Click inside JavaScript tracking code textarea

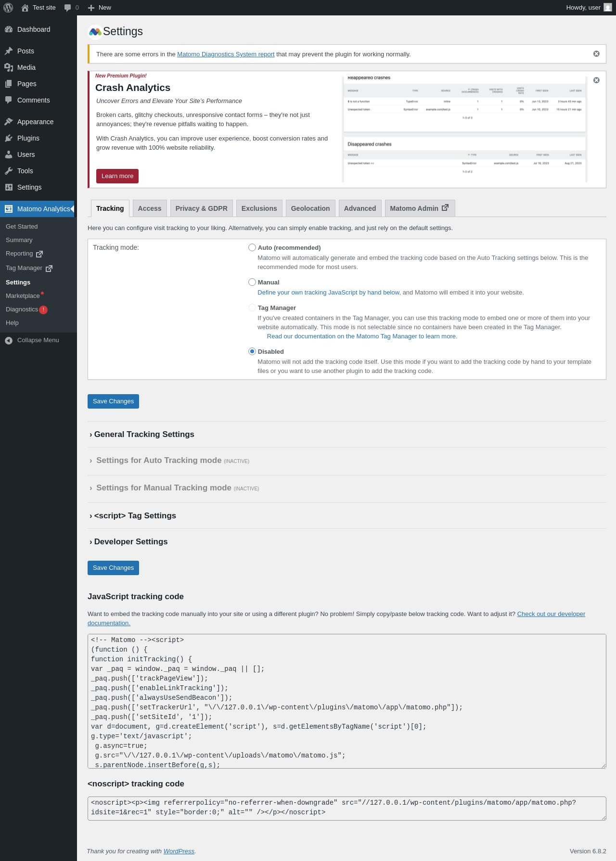click(347, 701)
